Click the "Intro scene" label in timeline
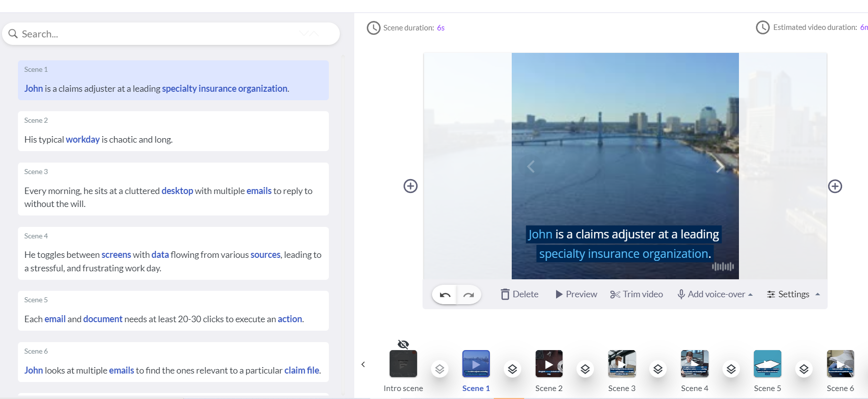Viewport: 868px width, 399px height. click(x=403, y=388)
